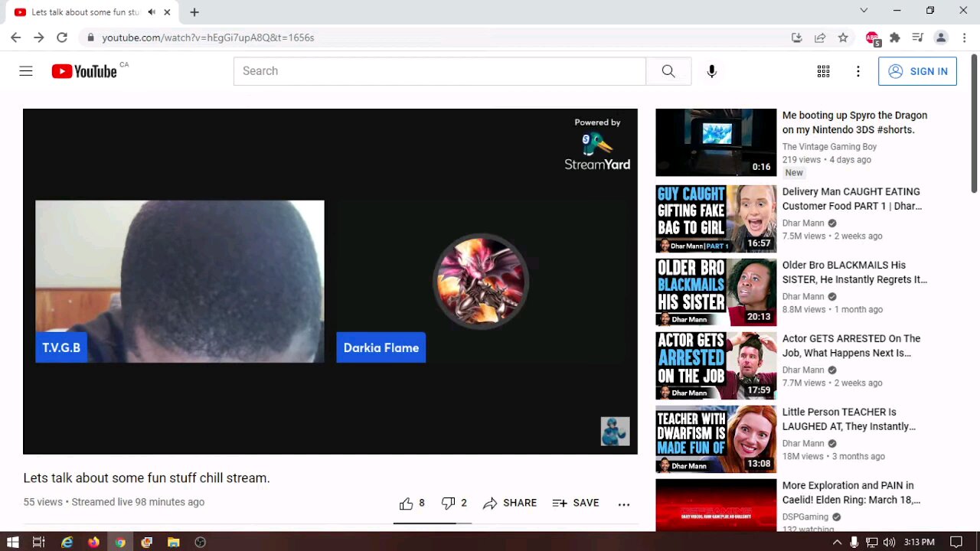Open Spyro the Dragon 3DS thumbnail
Screen dimensions: 980x551
(x=716, y=142)
